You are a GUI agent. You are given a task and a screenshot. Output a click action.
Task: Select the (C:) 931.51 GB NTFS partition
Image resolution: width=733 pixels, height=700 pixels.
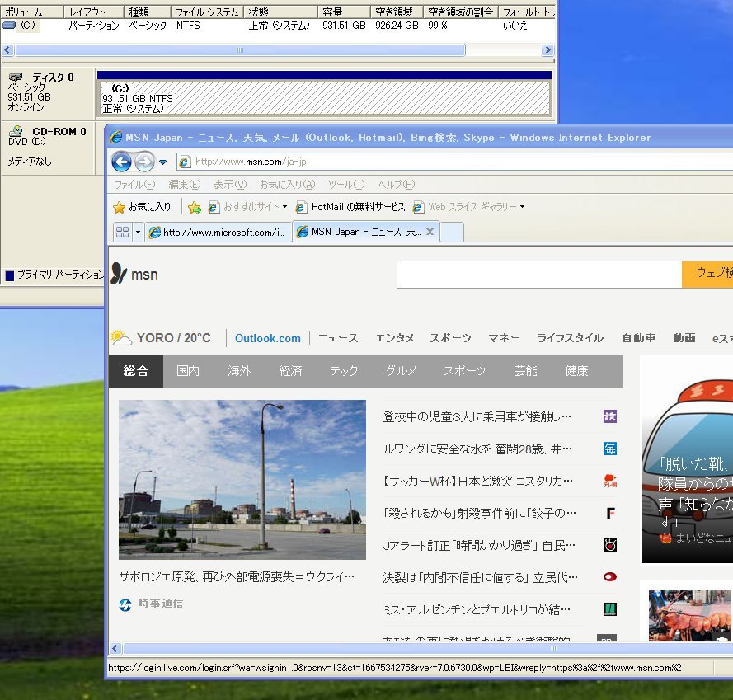324,99
